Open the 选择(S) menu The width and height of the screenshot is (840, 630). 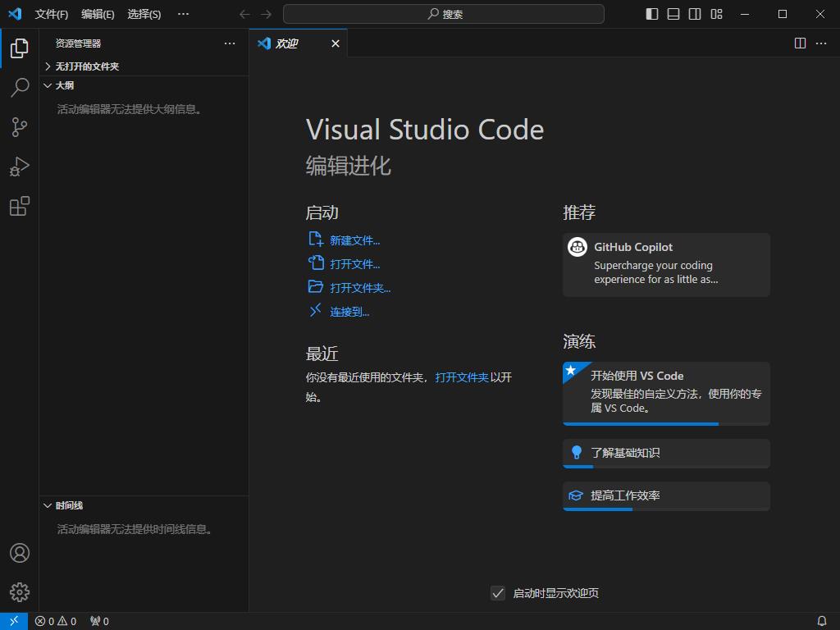(x=144, y=14)
